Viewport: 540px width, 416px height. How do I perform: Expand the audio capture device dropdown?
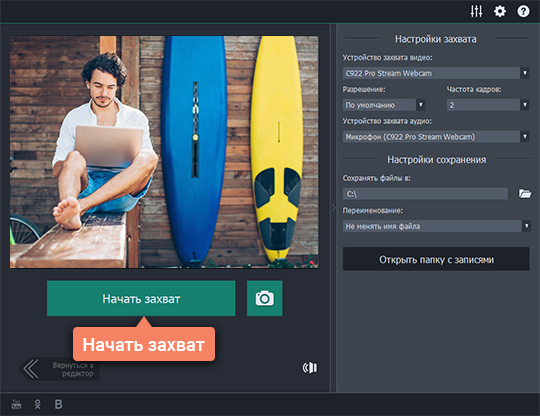pyautogui.click(x=436, y=137)
